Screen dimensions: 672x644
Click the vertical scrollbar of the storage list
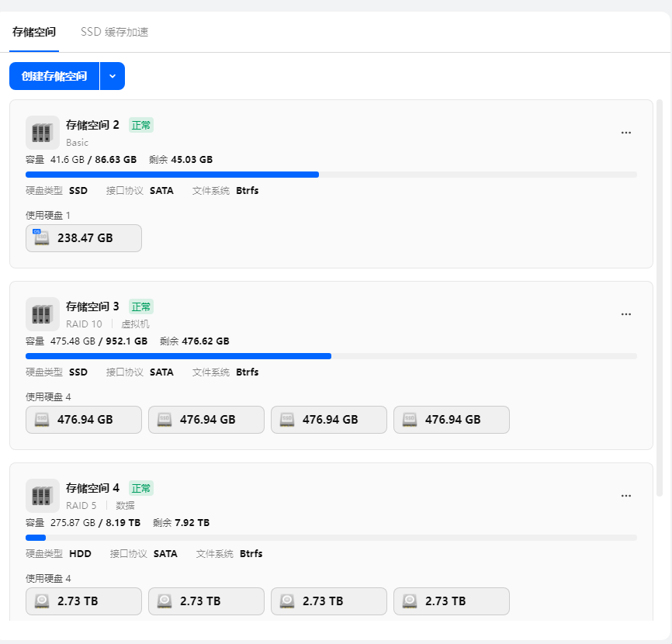pos(660,295)
